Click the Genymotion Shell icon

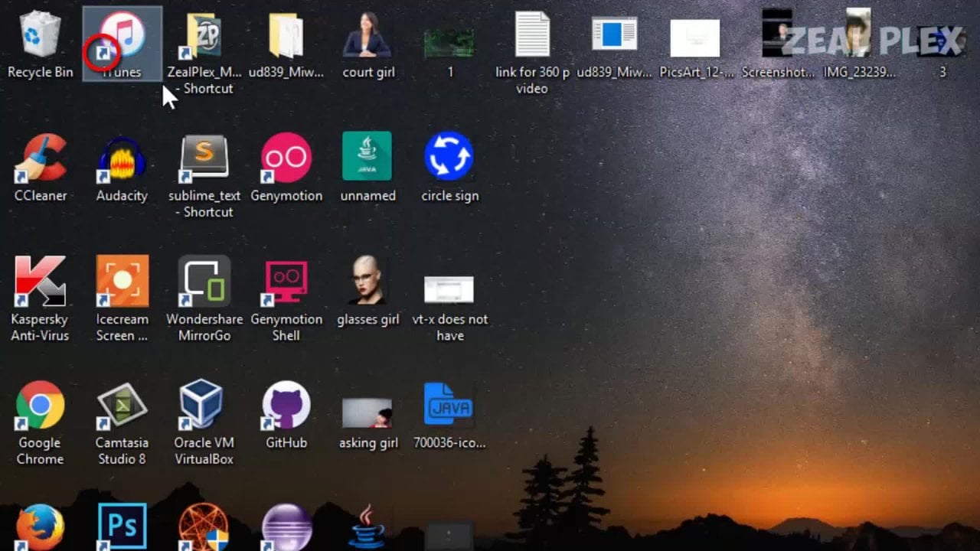click(x=286, y=282)
